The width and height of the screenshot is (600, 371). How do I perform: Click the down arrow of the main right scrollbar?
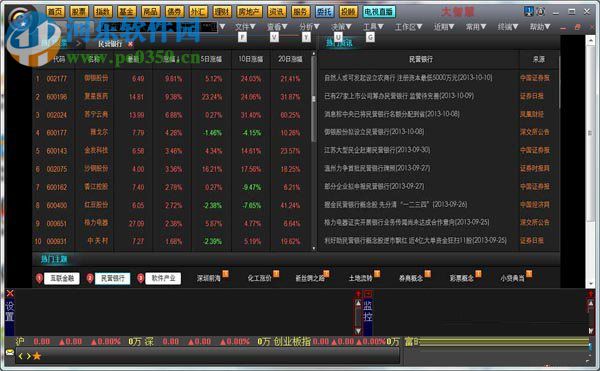(590, 284)
